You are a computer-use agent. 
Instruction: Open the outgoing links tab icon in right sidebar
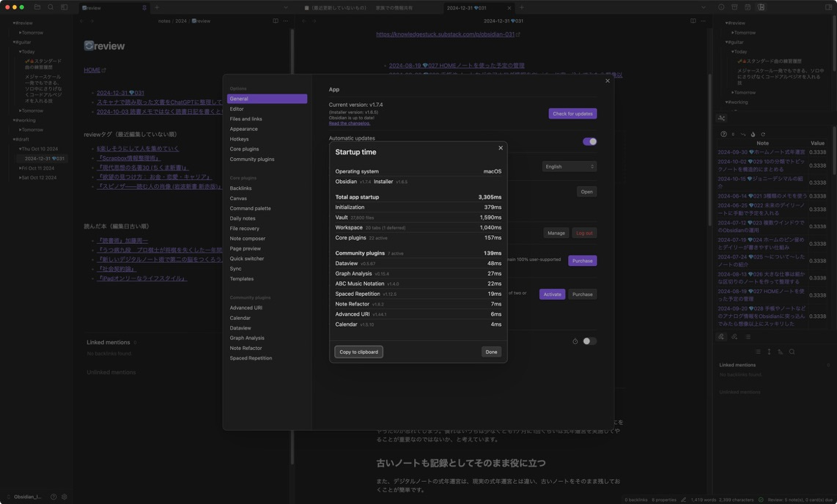pyautogui.click(x=734, y=337)
